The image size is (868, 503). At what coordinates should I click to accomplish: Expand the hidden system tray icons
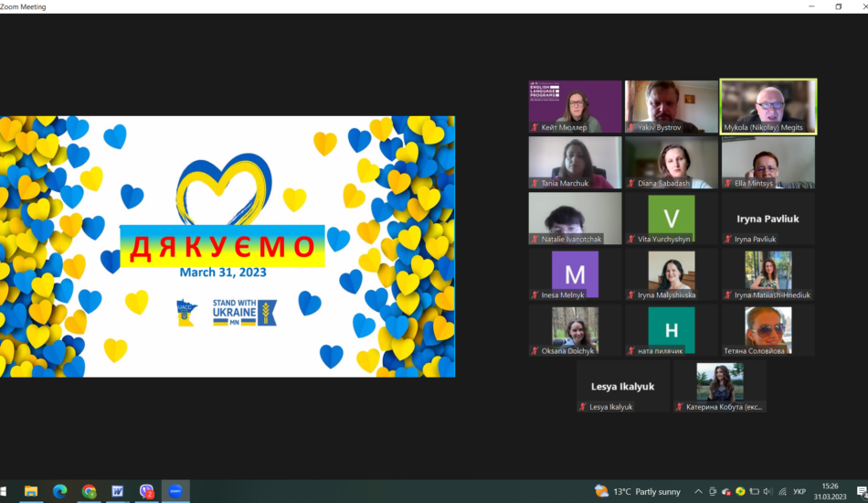pos(699,491)
